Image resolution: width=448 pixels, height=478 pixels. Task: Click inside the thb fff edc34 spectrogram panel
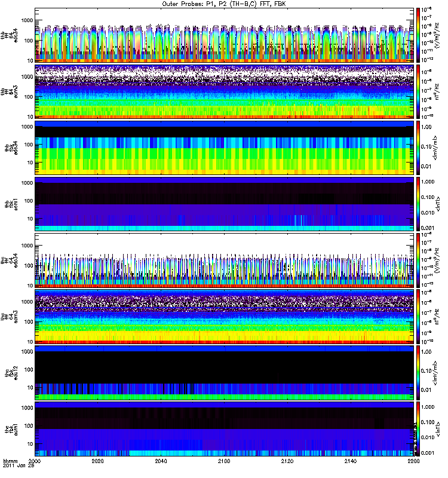click(x=225, y=35)
